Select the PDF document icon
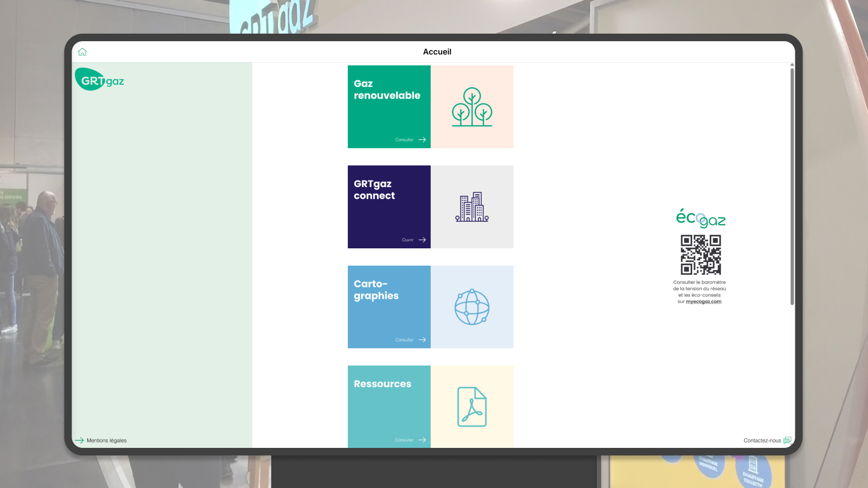868x488 pixels. [472, 407]
